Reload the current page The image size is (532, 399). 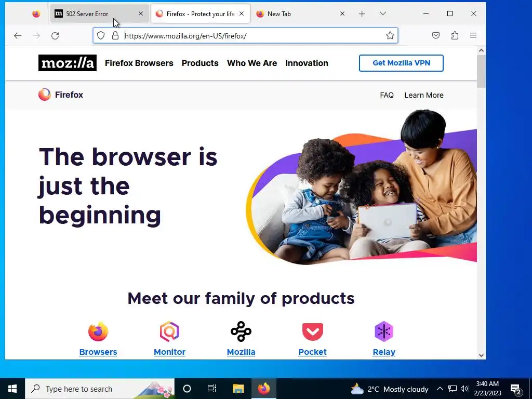[55, 36]
